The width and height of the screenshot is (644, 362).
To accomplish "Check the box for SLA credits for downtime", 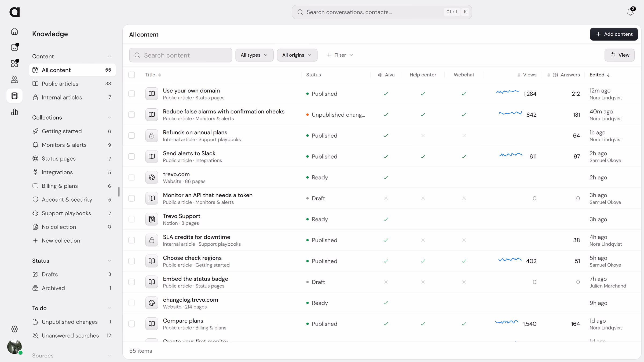I will click(131, 240).
